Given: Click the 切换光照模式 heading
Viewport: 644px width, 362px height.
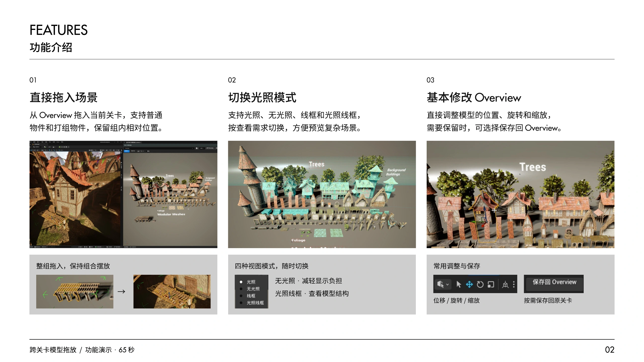Looking at the screenshot, I should (262, 98).
